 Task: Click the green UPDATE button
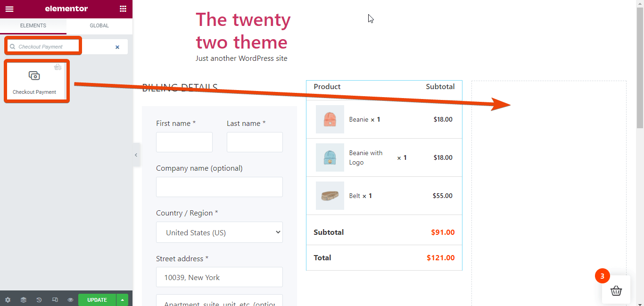pos(97,299)
